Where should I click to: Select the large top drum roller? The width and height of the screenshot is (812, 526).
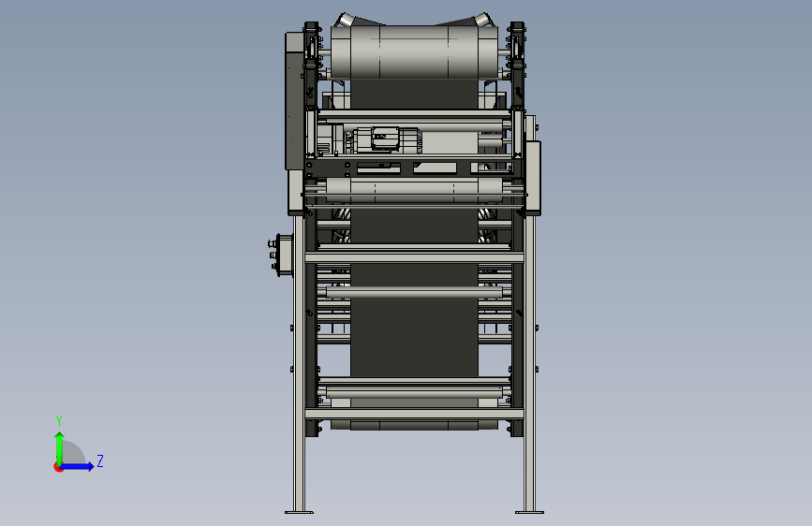[x=414, y=51]
